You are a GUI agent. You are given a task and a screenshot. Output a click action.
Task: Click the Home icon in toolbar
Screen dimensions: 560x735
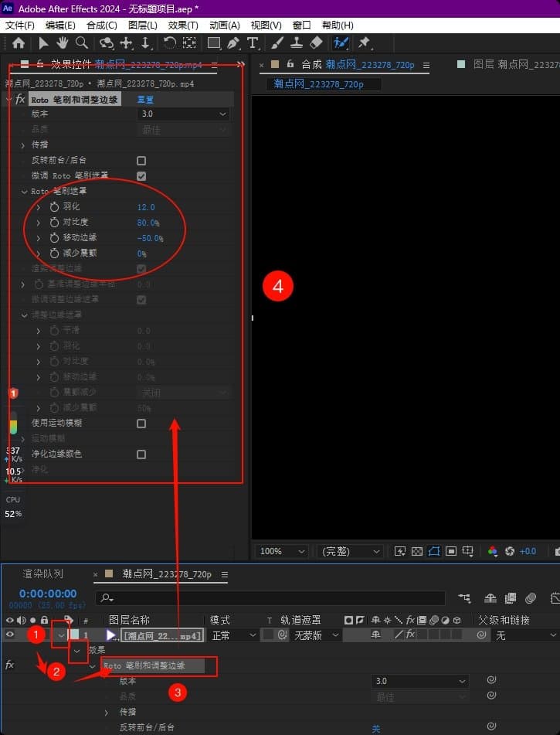[19, 43]
